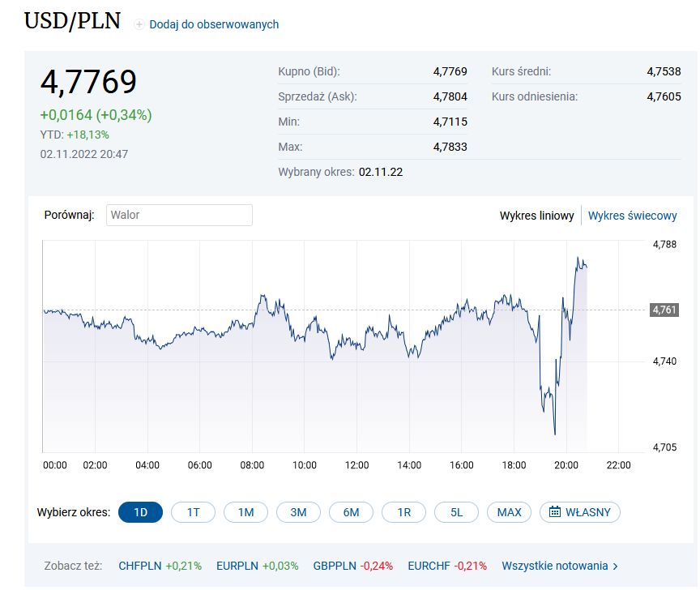Choose the 3M period range
The height and width of the screenshot is (590, 700).
pyautogui.click(x=298, y=512)
